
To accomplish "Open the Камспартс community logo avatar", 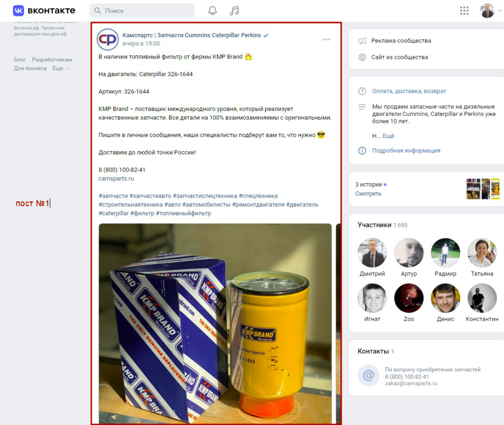I will tap(108, 39).
